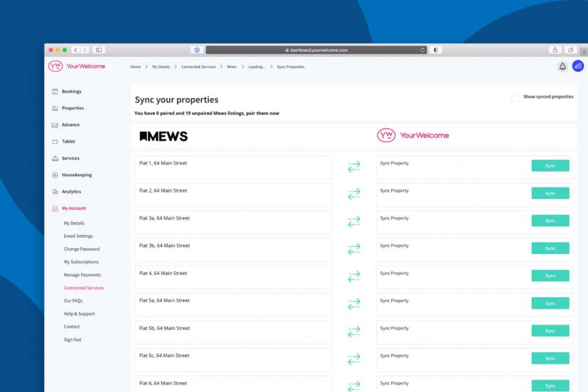Select Change Password from the account menu
588x392 pixels.
82,249
